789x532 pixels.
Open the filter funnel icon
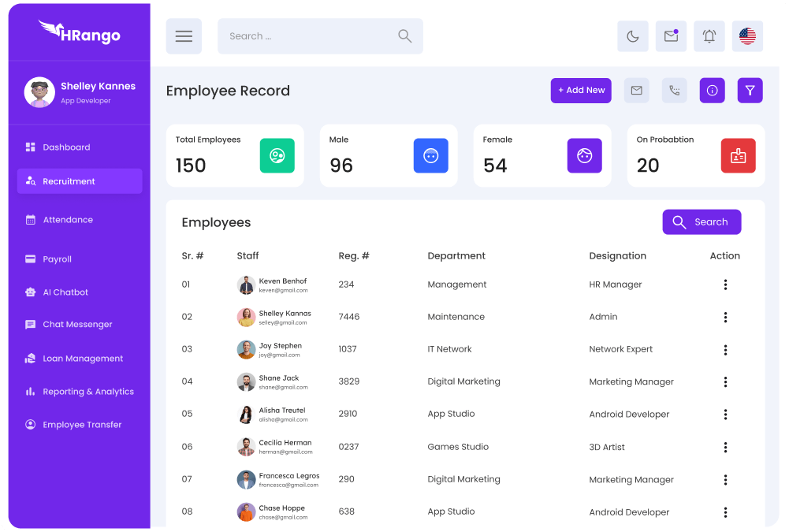point(750,91)
